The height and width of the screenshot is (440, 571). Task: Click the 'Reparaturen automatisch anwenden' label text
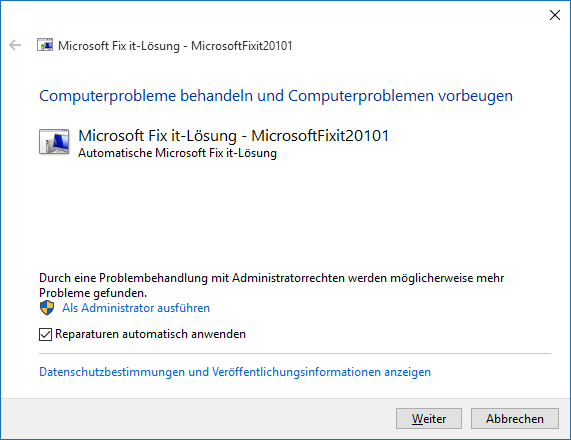click(x=150, y=334)
